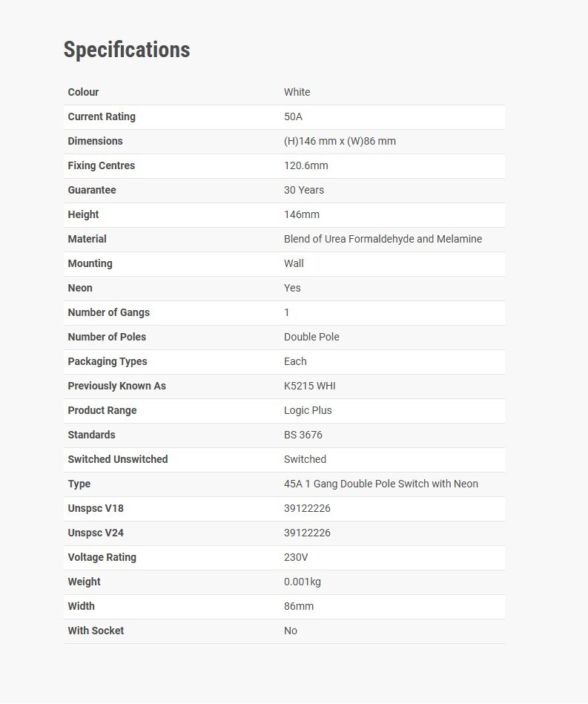588x704 pixels.
Task: Select the Switched Unswitched label
Action: pos(118,459)
